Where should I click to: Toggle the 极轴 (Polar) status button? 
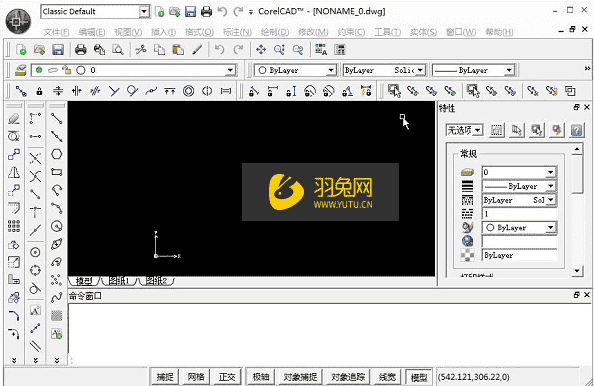coord(261,377)
